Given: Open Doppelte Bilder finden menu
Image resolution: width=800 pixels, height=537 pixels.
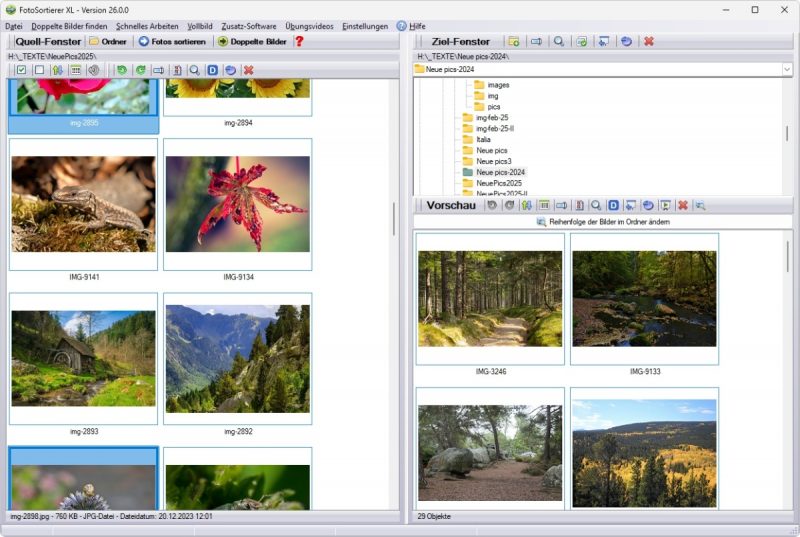Looking at the screenshot, I should 69,26.
